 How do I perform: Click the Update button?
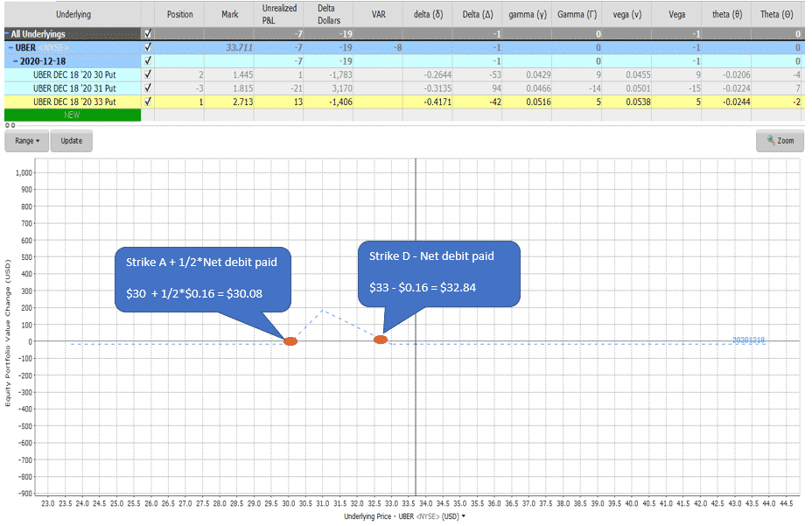point(72,141)
